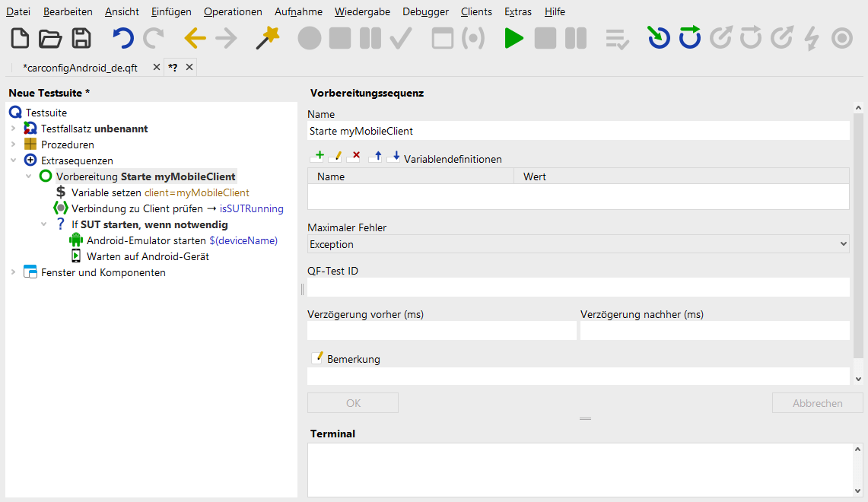
Task: Collapse the If SUT starten node
Action: point(43,224)
